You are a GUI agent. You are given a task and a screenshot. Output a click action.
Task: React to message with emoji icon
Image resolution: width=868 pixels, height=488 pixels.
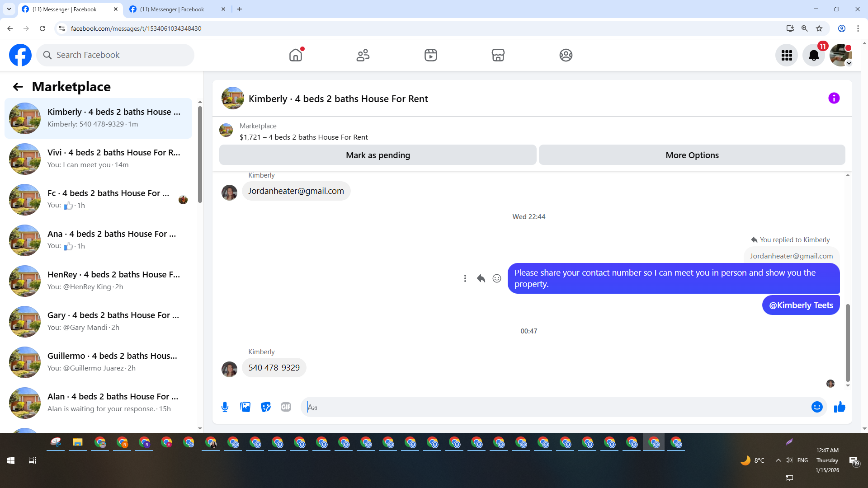click(x=496, y=278)
